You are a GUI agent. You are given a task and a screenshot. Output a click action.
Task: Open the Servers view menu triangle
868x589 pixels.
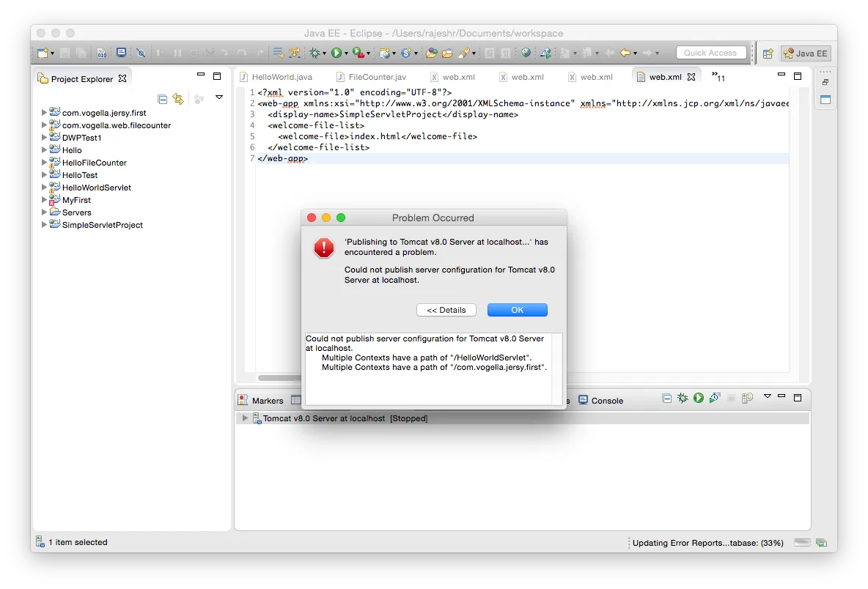pos(768,396)
